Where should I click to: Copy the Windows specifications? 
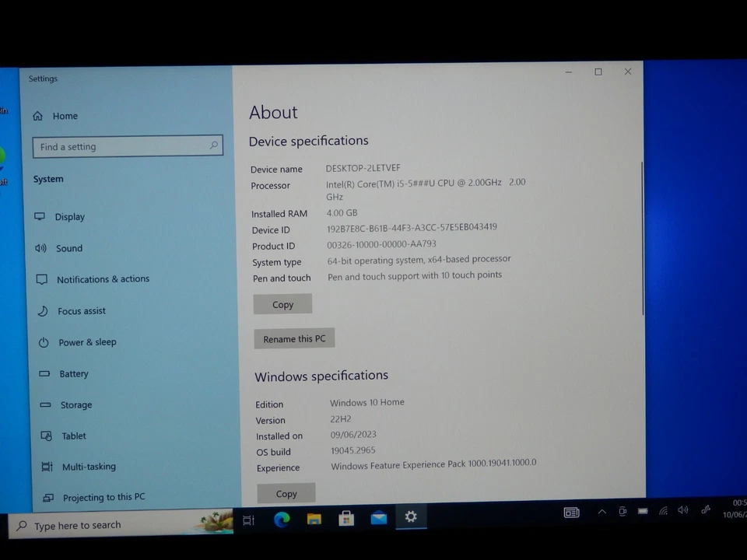point(286,493)
